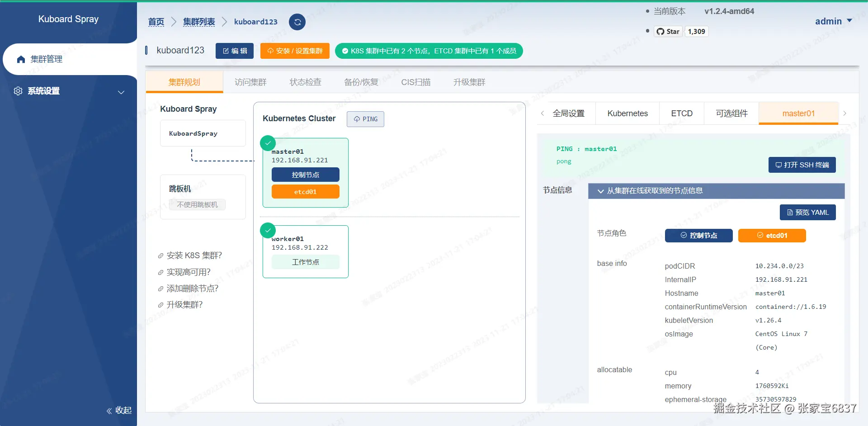Viewport: 868px width, 426px height.
Task: Open the 备份/恢复 tab
Action: point(361,82)
